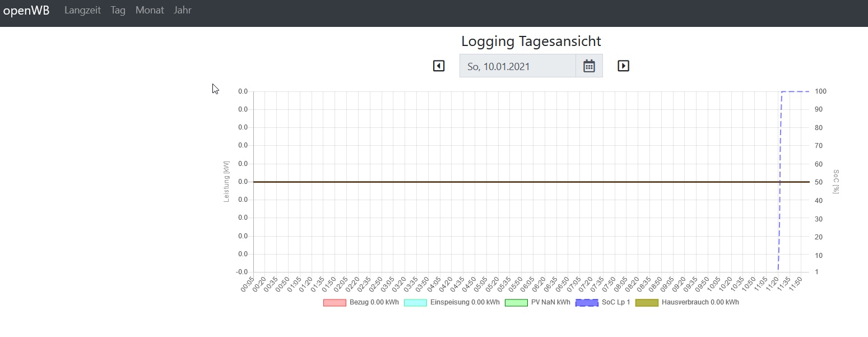Click the dashed SoC line at 100
Image resolution: width=868 pixels, height=337 pixels.
coord(796,91)
